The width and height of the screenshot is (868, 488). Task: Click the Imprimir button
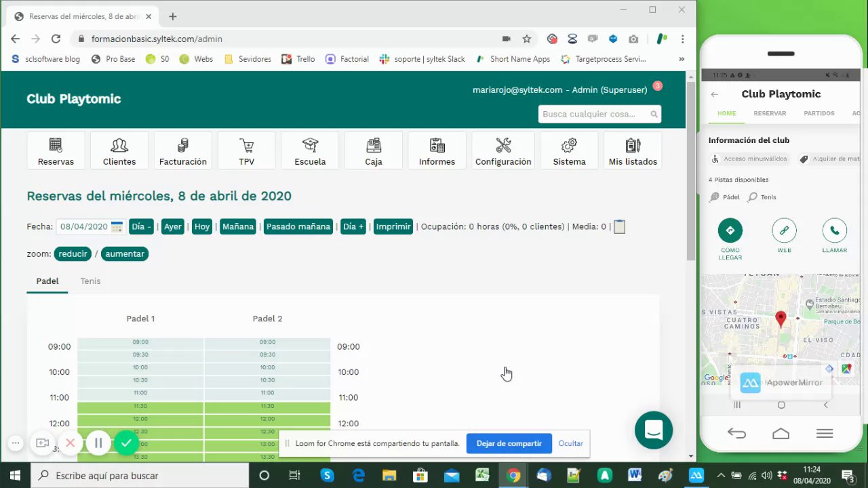tap(393, 226)
